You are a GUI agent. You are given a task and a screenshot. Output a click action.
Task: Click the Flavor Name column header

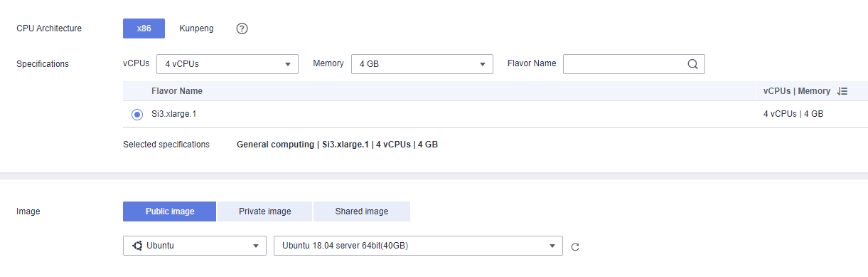pyautogui.click(x=177, y=91)
